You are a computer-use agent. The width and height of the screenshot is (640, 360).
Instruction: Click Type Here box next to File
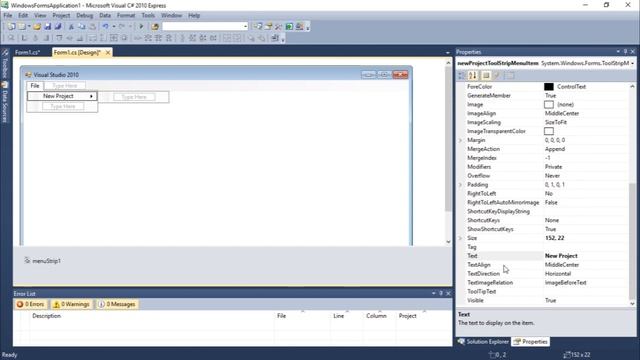point(64,86)
